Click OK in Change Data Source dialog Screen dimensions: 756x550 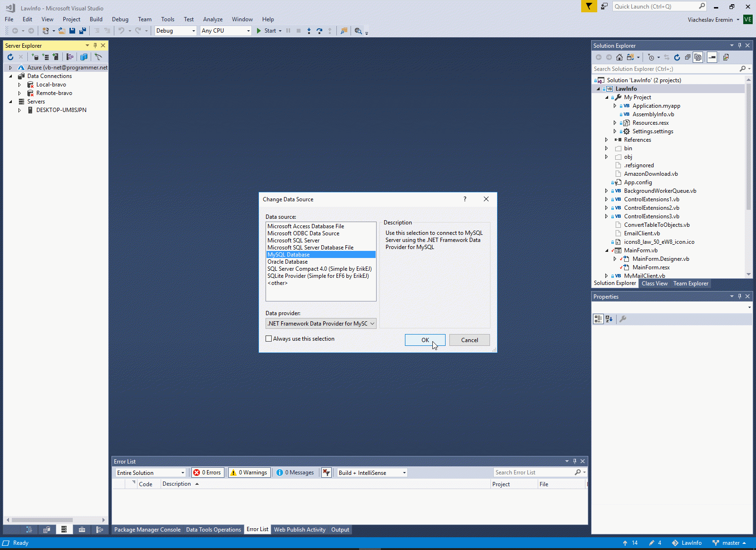coord(425,340)
